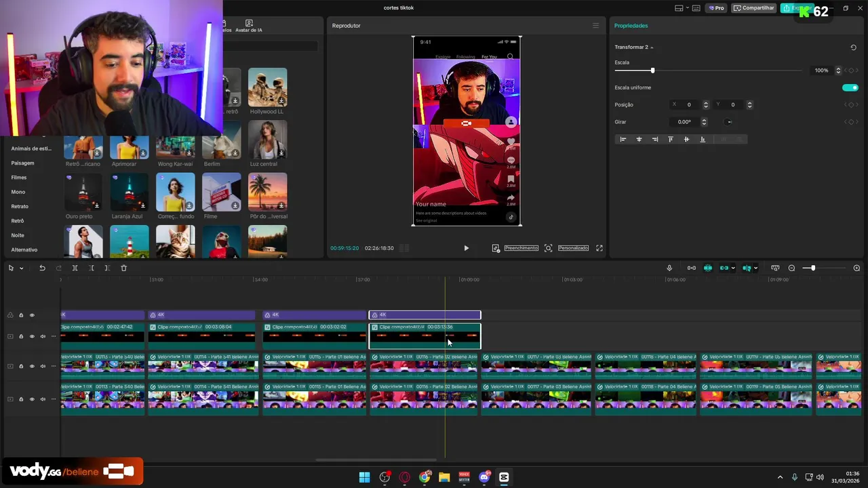Align the clip to the bottom edge

[703, 140]
